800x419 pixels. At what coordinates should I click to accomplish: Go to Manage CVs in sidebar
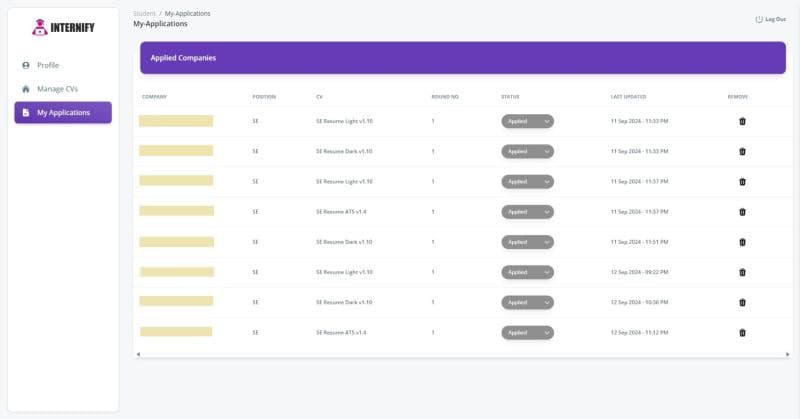tap(63, 89)
